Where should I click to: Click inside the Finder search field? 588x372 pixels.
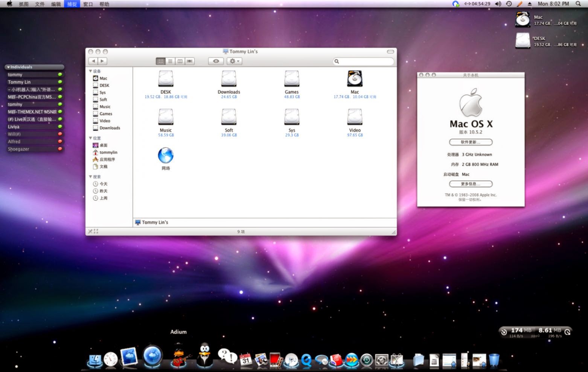click(363, 61)
